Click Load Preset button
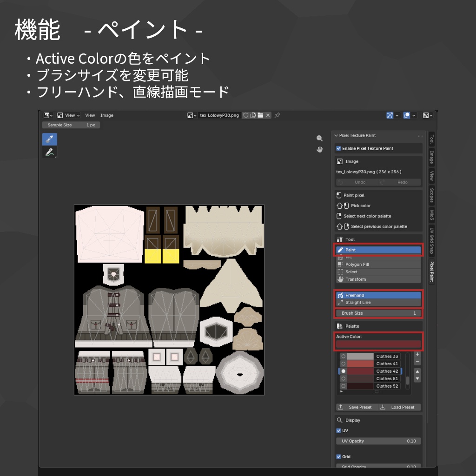476x476 pixels. point(400,407)
